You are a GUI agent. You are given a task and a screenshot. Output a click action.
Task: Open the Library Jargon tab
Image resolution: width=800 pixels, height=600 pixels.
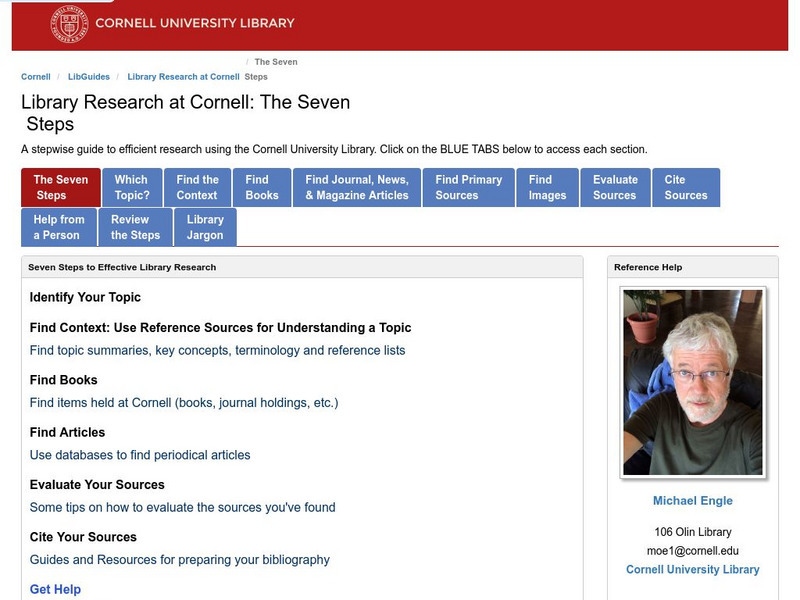(207, 227)
